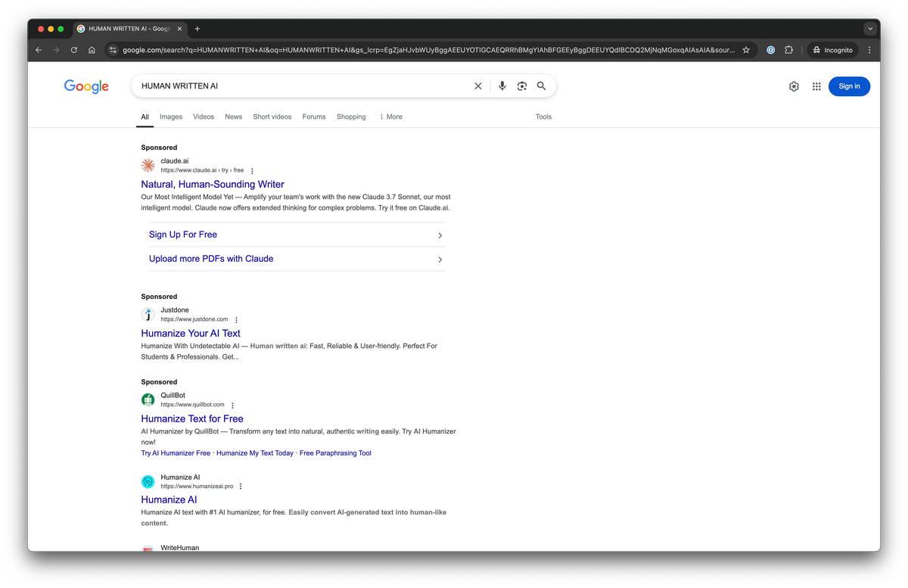Open the Humanize AI result title
This screenshot has width=908, height=588.
[x=169, y=499]
